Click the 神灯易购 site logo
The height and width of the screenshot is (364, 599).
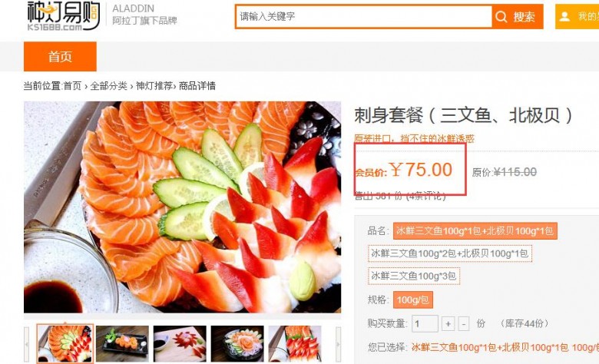click(x=63, y=16)
